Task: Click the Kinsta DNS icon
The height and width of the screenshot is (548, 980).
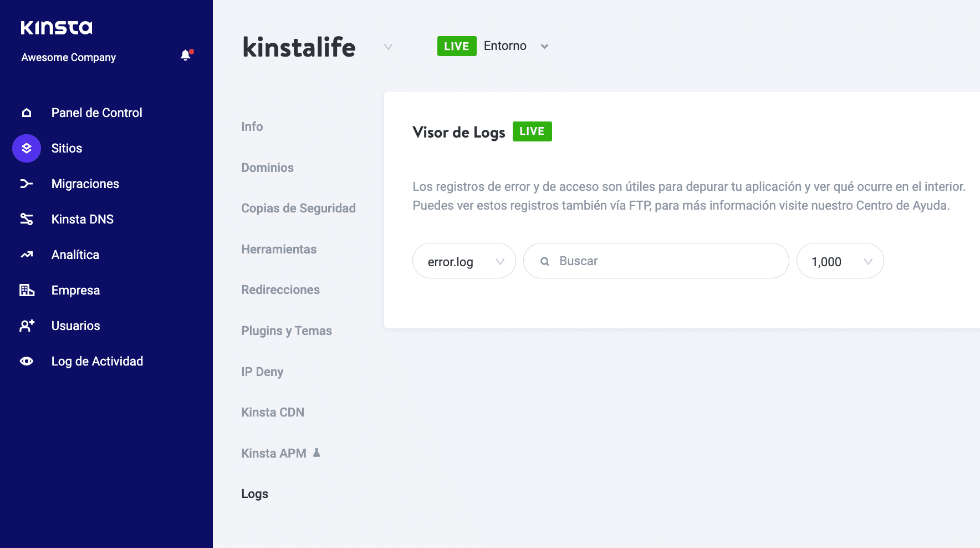Action: (27, 220)
